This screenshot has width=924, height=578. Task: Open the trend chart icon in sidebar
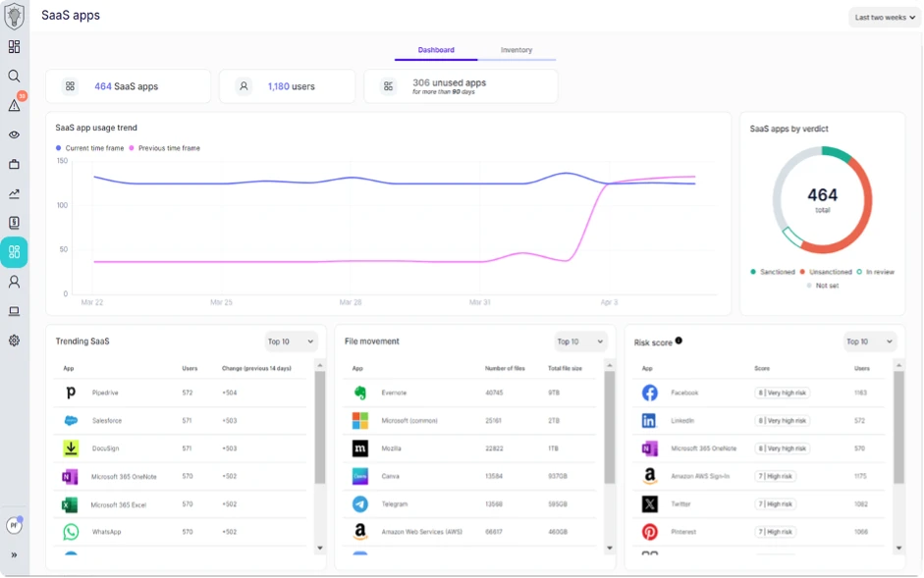pos(14,194)
